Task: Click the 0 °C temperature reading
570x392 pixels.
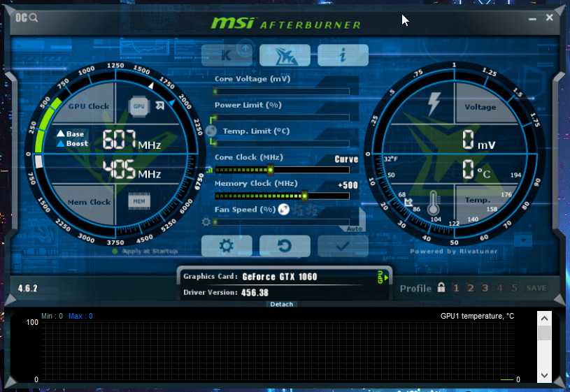Action: click(x=476, y=170)
